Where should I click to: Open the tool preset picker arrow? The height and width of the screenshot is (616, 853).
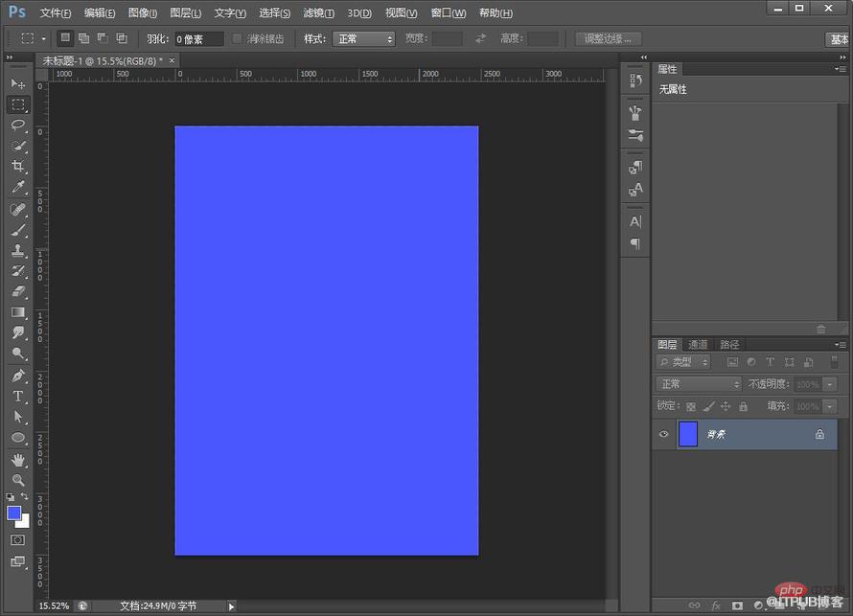click(43, 38)
